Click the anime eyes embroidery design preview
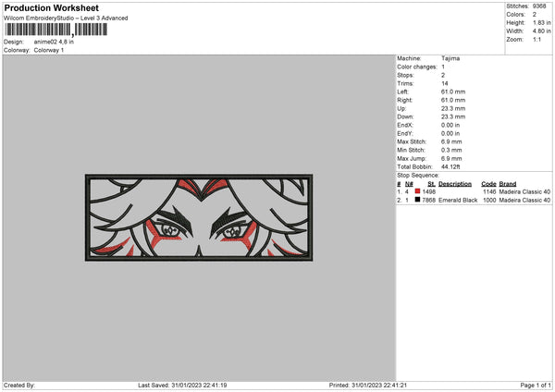 199,218
